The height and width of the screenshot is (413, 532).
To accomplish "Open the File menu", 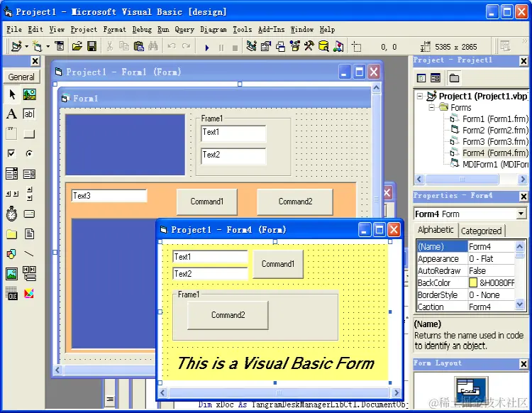I will point(14,30).
